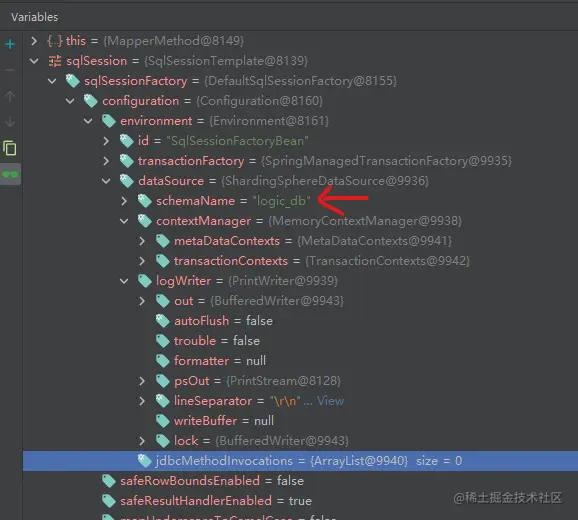Click the tag icon beside dataSource
The image size is (578, 520).
point(127,181)
